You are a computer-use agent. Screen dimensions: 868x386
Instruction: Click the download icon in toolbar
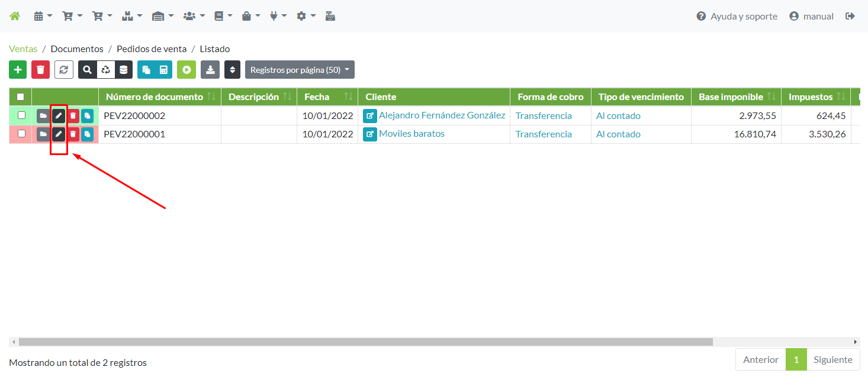[x=210, y=70]
